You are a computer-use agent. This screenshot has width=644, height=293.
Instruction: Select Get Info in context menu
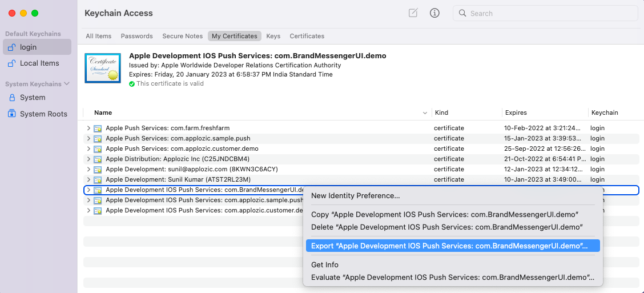(325, 265)
